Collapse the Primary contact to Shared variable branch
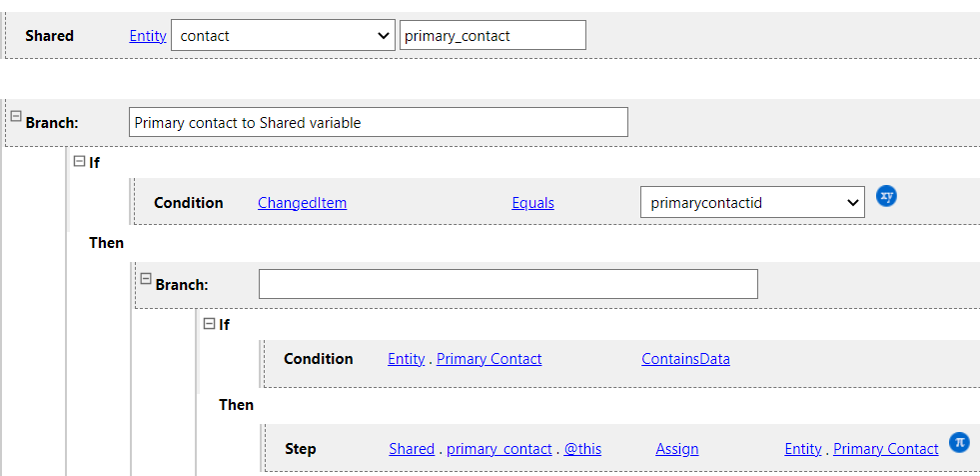This screenshot has width=980, height=476. (16, 116)
